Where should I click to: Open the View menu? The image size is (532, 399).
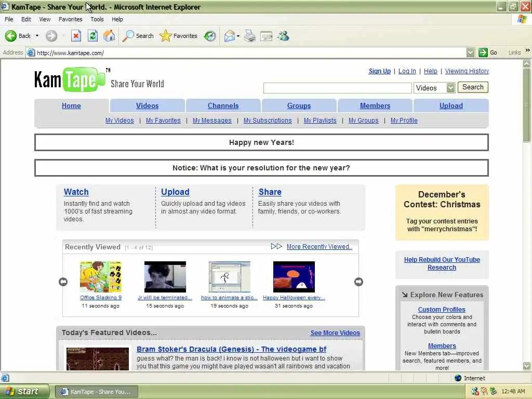[45, 19]
